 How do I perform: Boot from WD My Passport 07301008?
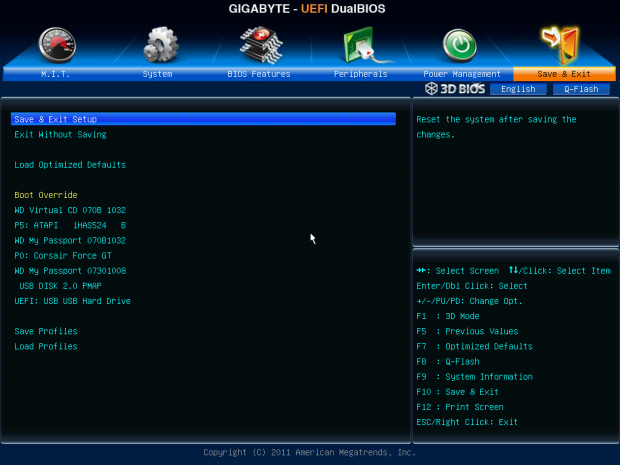tap(70, 271)
